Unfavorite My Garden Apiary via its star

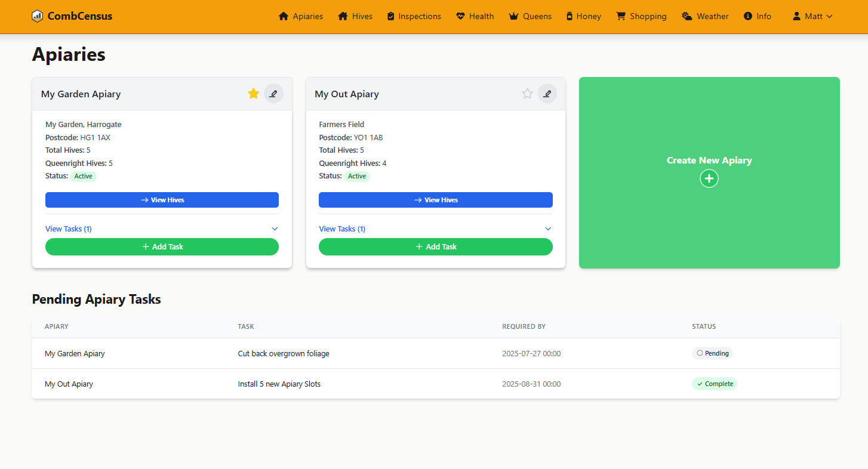(x=253, y=94)
